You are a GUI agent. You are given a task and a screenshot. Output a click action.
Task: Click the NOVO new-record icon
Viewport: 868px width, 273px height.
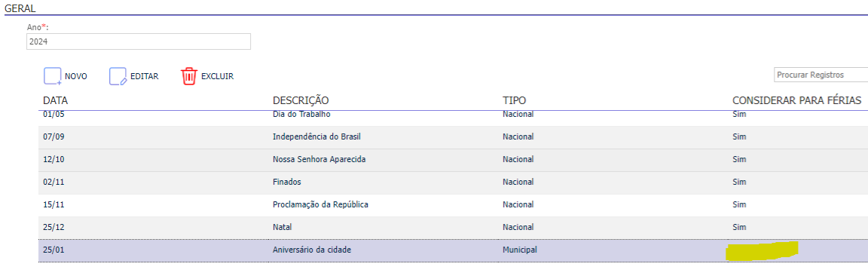click(52, 76)
